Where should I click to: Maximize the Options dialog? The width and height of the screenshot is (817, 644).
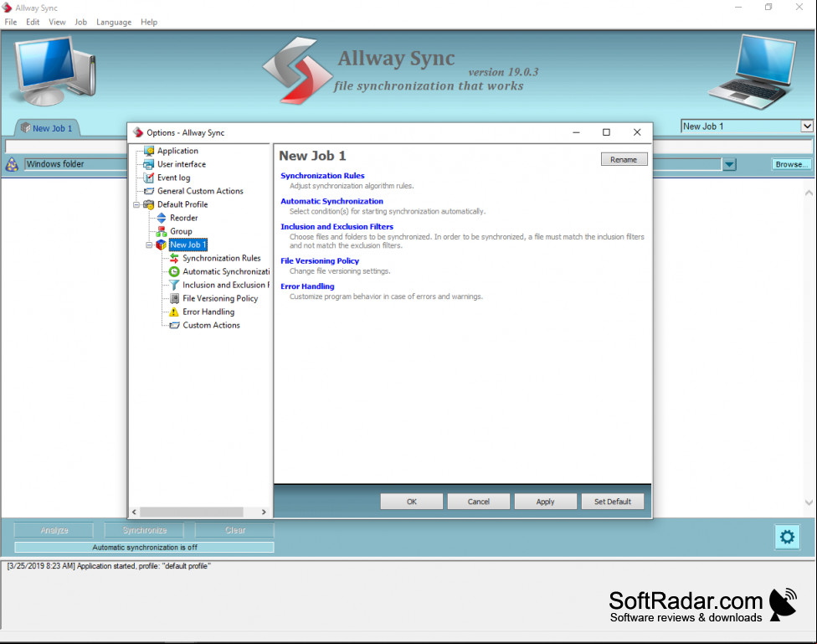click(x=607, y=132)
